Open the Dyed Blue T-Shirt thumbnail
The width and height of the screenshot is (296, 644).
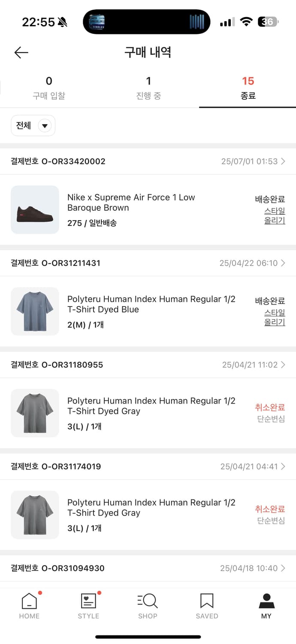click(x=35, y=311)
